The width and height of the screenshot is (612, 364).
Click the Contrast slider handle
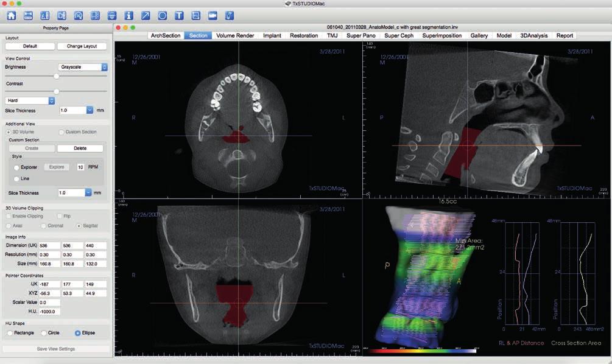(56, 91)
